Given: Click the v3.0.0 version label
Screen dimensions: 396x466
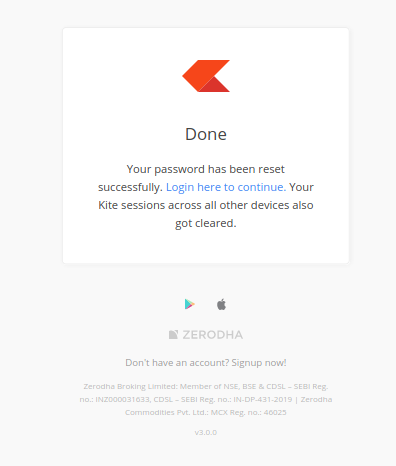Looking at the screenshot, I should [x=206, y=432].
